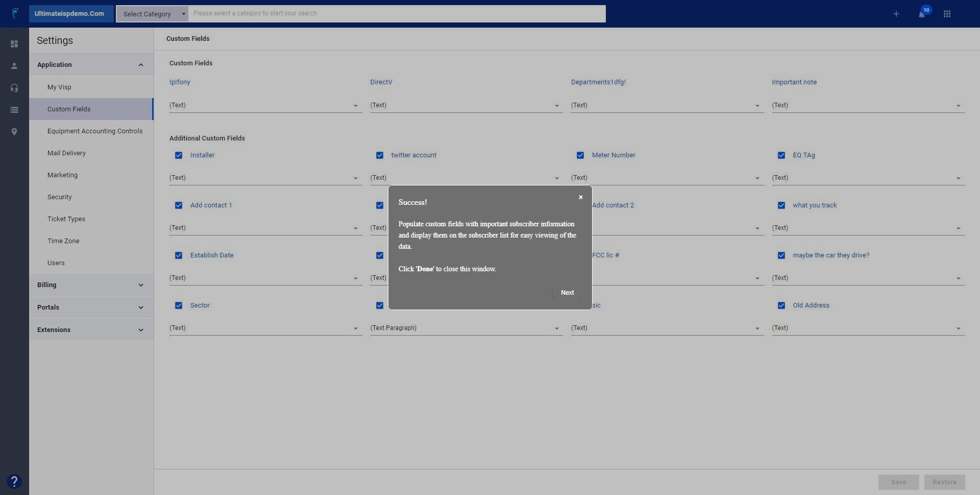Uncheck the Meter Number checkbox
This screenshot has width=980, height=495.
point(580,155)
